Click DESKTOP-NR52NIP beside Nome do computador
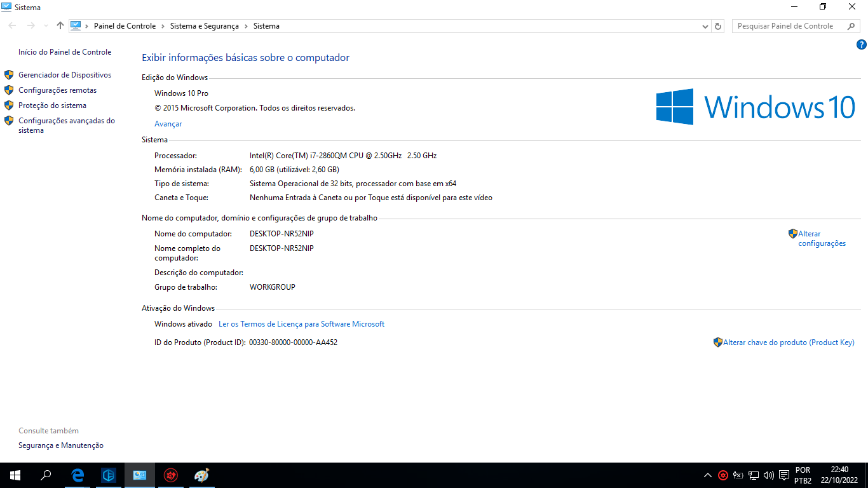The width and height of the screenshot is (868, 488). pyautogui.click(x=281, y=234)
